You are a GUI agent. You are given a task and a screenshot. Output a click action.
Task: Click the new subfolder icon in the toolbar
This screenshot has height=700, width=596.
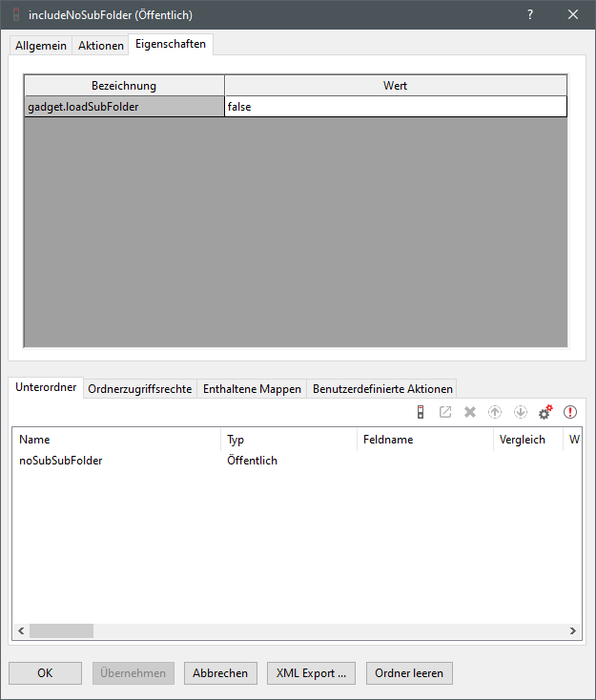click(421, 412)
